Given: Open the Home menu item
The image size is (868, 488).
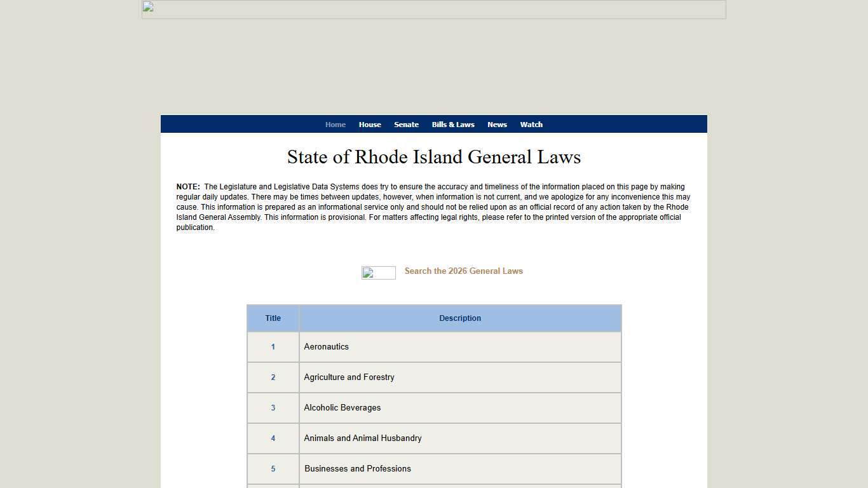Looking at the screenshot, I should (336, 124).
